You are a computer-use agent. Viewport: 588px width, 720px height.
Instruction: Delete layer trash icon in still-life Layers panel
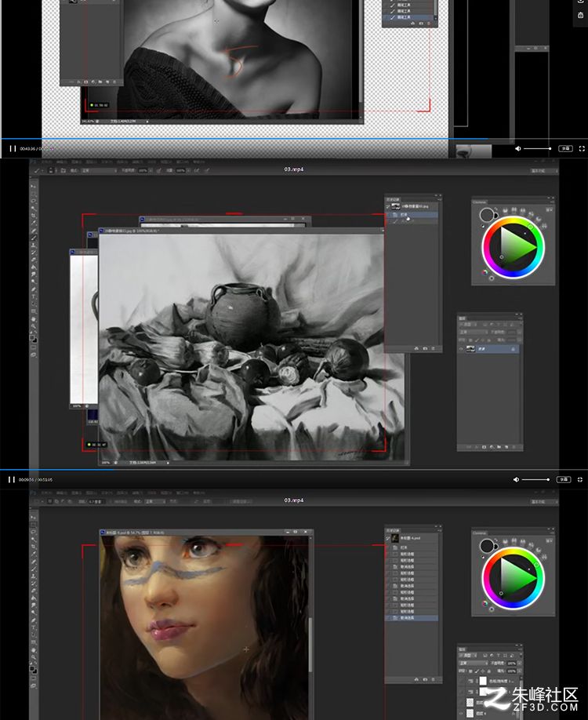click(514, 447)
